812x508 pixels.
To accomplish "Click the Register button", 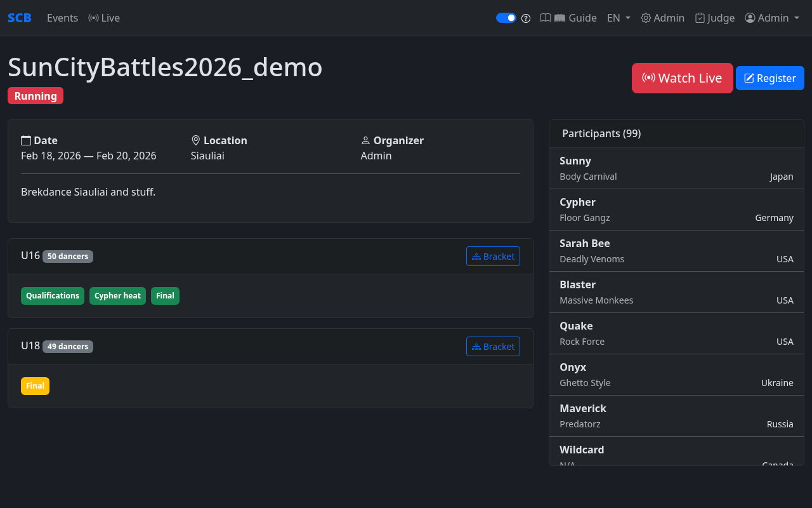I will point(769,78).
